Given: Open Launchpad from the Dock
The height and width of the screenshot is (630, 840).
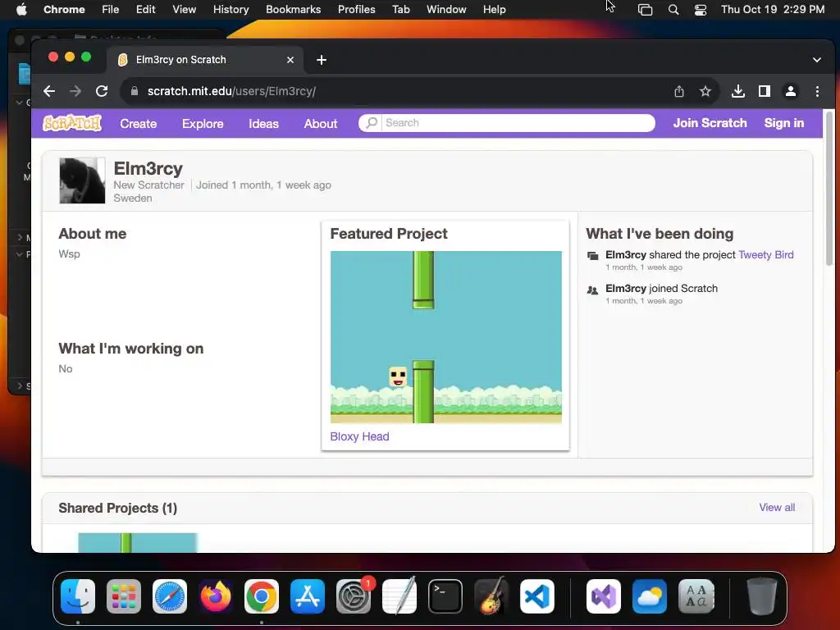Looking at the screenshot, I should coord(124,596).
